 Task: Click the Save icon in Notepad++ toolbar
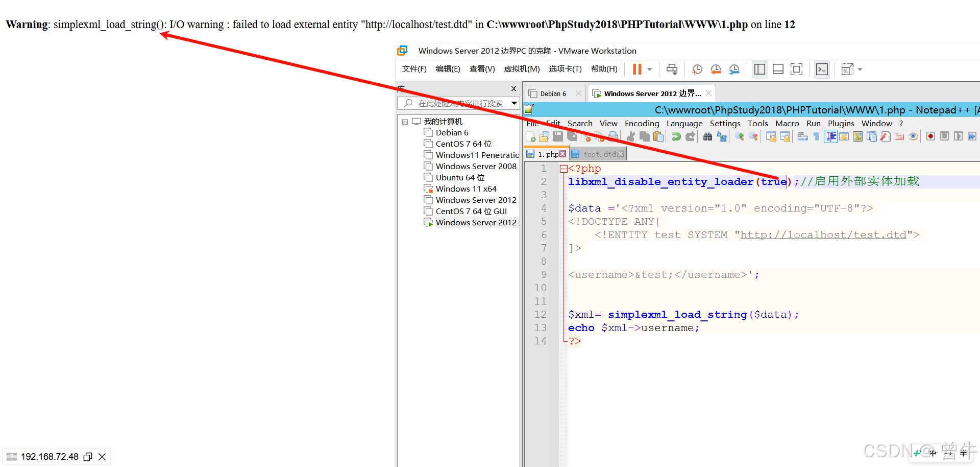(x=558, y=136)
